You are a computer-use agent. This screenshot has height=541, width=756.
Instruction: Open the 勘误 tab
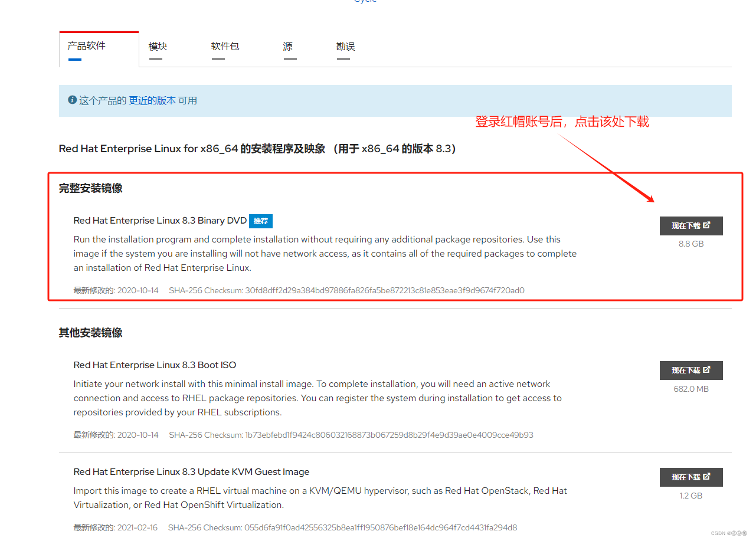click(x=345, y=46)
